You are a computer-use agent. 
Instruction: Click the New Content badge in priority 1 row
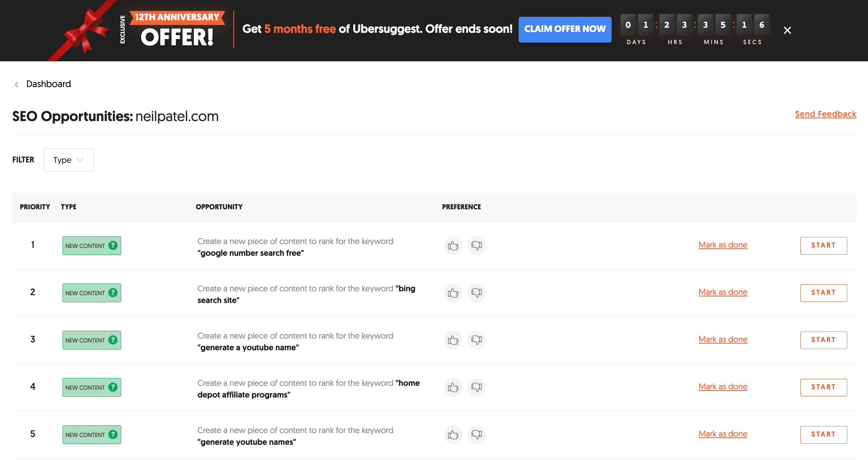[x=91, y=246]
